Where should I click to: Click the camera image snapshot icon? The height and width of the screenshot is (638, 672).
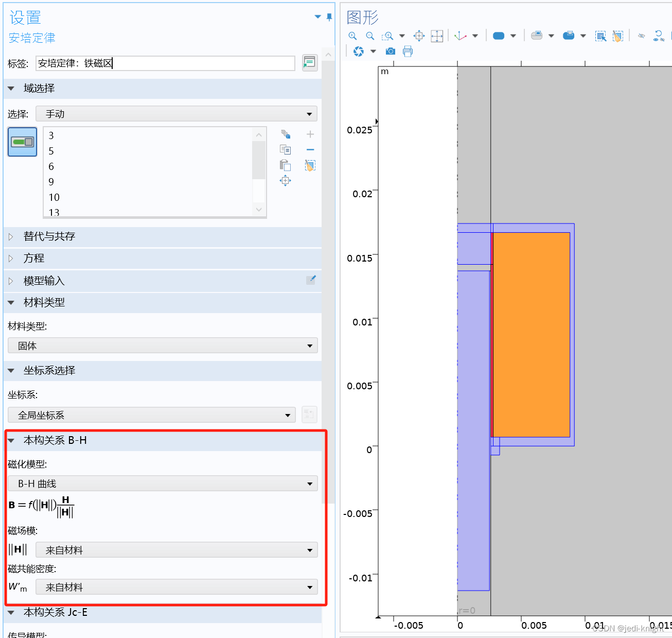point(391,51)
